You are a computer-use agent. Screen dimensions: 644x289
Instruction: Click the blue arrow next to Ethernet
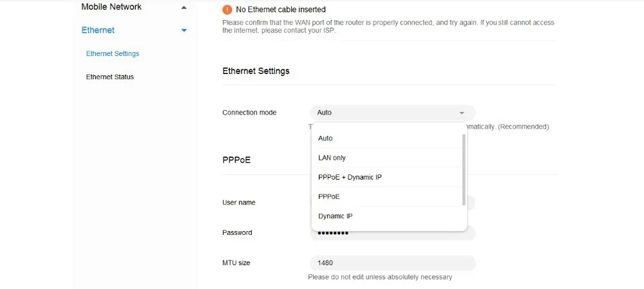(x=184, y=30)
